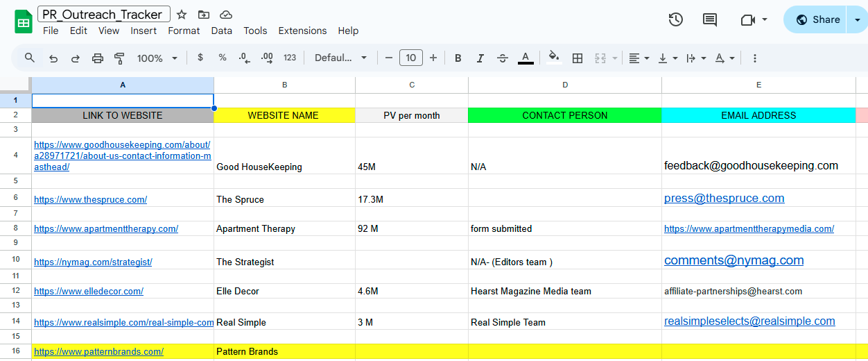Select the CONTACT PERSON header cell
The image size is (868, 361).
(x=565, y=115)
